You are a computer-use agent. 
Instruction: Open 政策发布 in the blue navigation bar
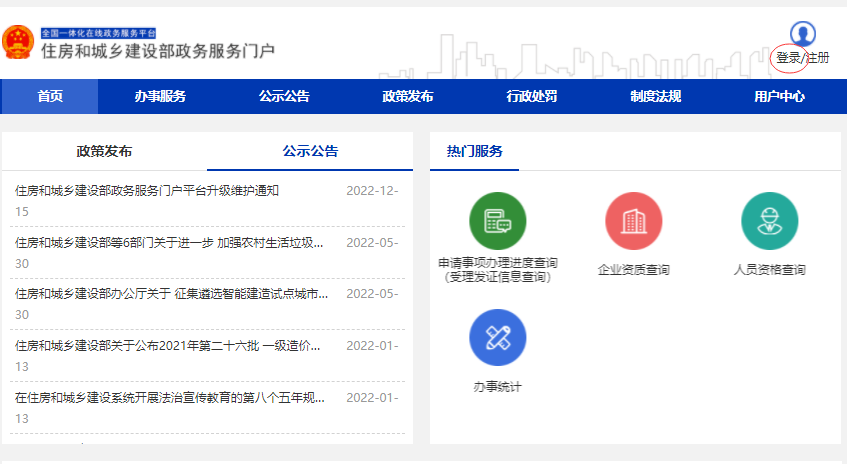(408, 96)
